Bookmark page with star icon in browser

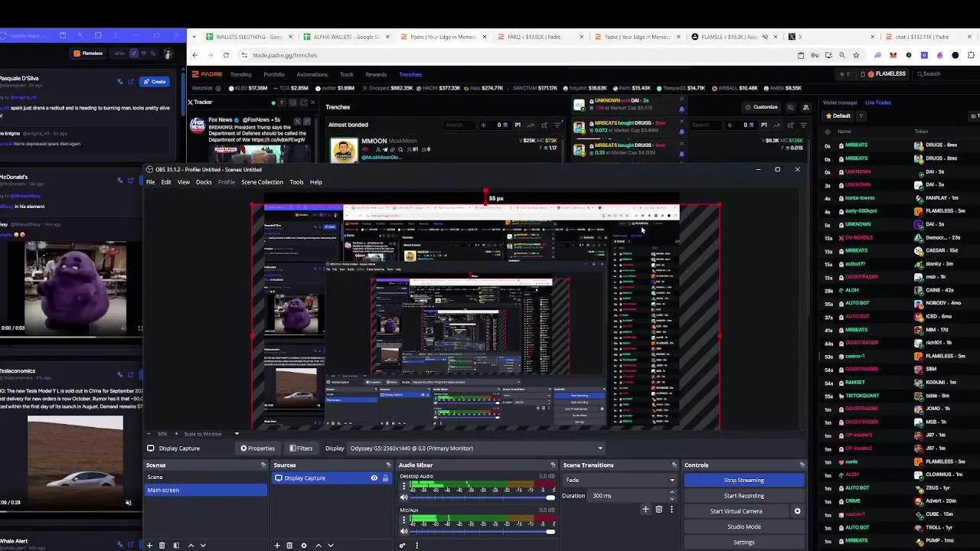click(x=856, y=55)
